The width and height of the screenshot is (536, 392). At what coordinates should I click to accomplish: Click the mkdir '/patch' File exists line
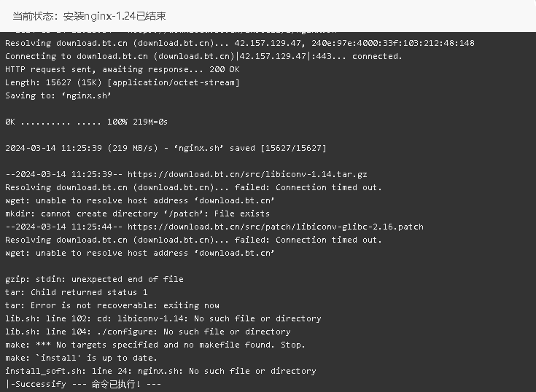click(137, 213)
